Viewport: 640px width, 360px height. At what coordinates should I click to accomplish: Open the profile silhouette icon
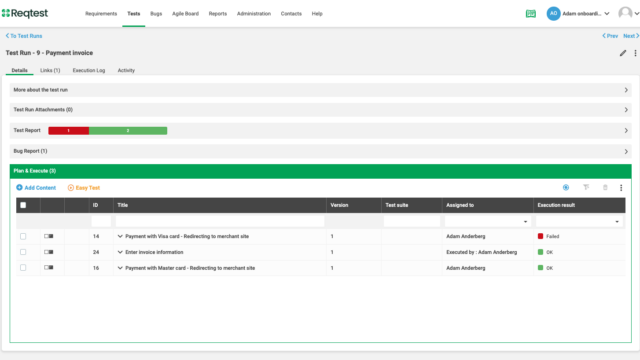(x=625, y=13)
